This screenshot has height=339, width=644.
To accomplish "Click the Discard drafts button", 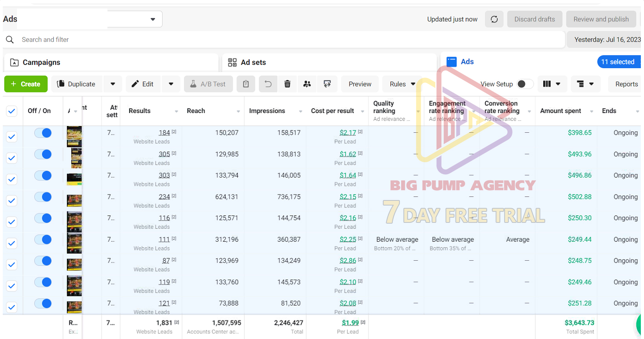I will coord(535,19).
